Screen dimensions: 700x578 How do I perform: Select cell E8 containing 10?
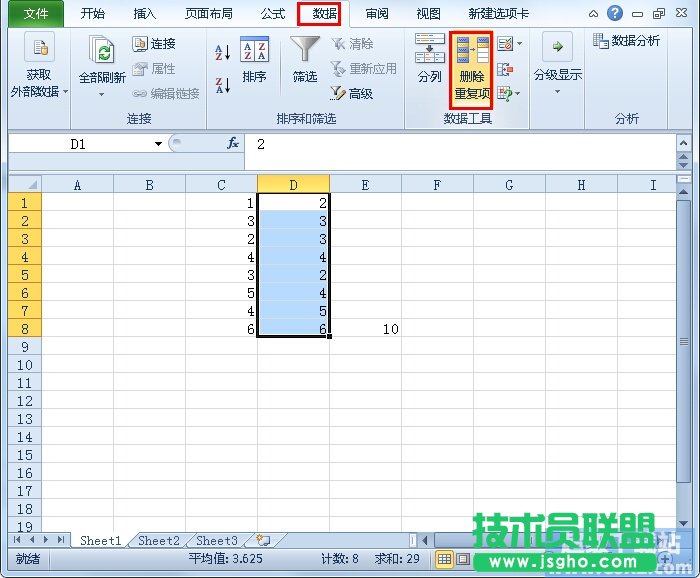tap(365, 329)
